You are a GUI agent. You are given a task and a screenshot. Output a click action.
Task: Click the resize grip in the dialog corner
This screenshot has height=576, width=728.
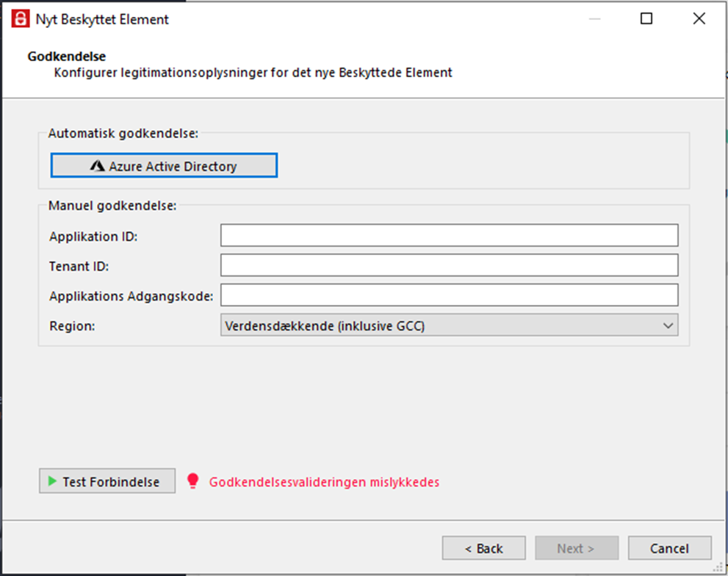point(718,567)
